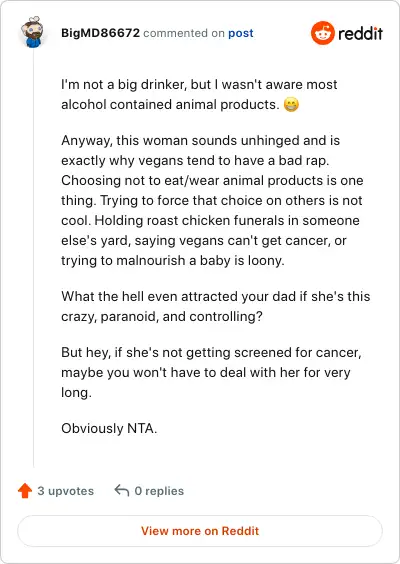
Task: Select the "I'm not a big drinker" paragraph
Action: pyautogui.click(x=199, y=95)
